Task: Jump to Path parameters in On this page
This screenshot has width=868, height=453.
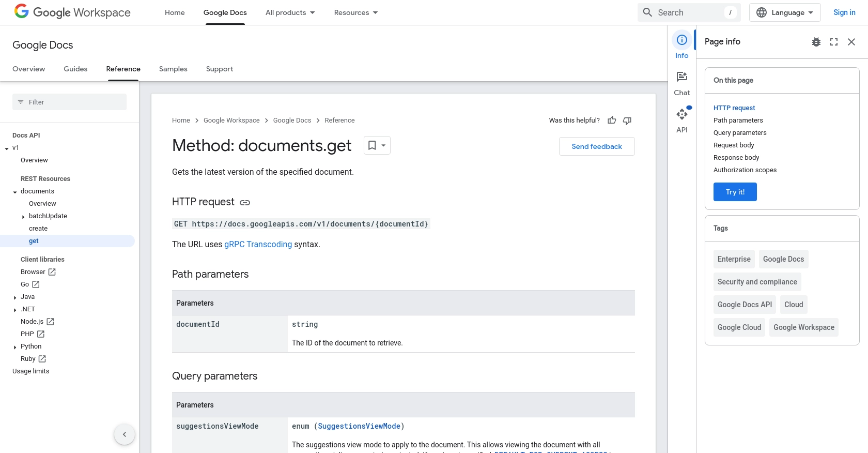Action: (x=738, y=120)
